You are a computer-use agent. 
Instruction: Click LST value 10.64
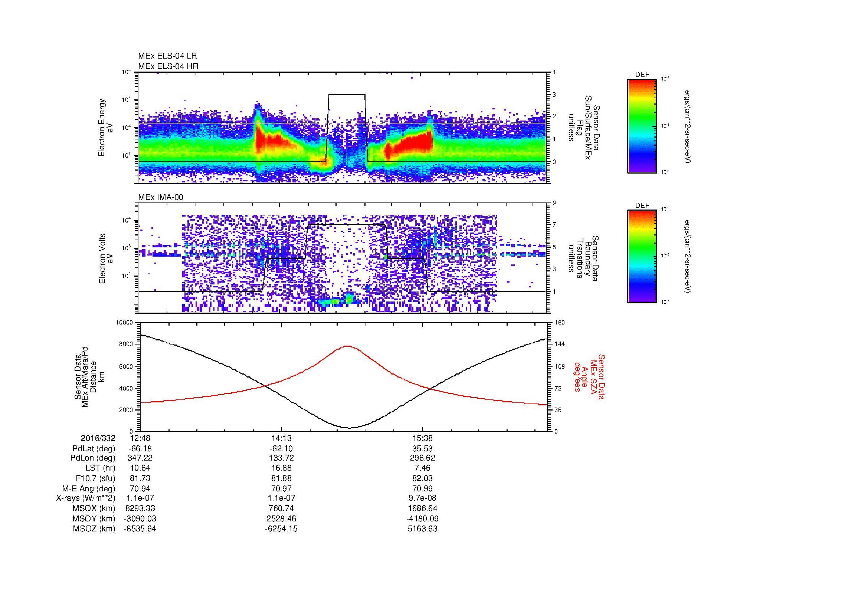point(140,468)
